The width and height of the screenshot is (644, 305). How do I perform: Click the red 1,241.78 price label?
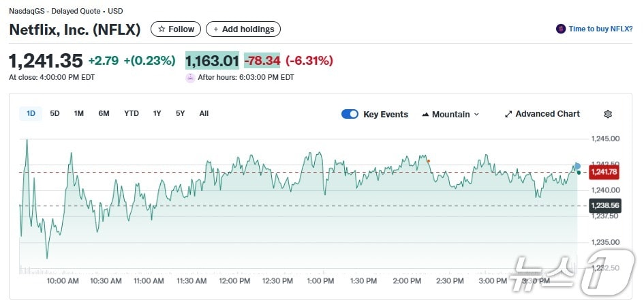click(x=603, y=172)
